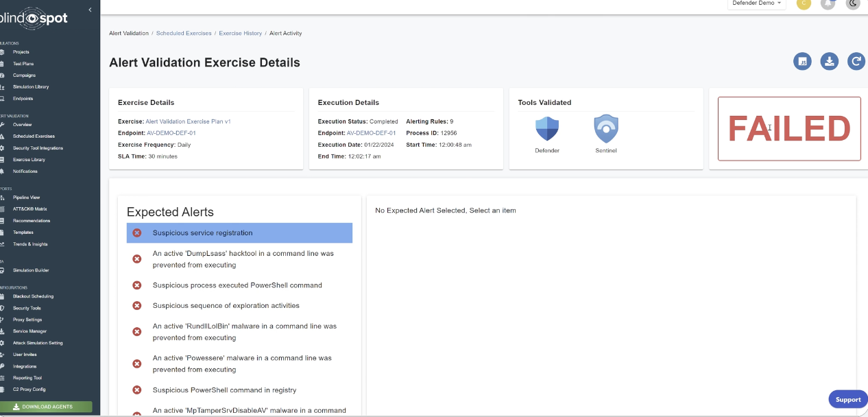
Task: Click red X beside DumpLsass alert
Action: [x=137, y=259]
